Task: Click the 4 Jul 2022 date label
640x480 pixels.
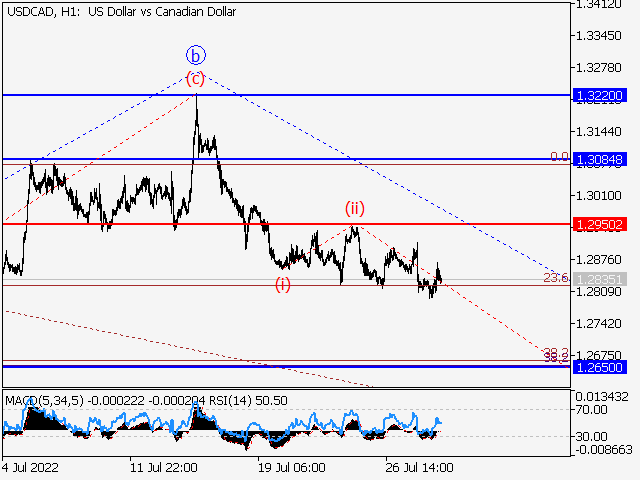Action: click(x=30, y=467)
